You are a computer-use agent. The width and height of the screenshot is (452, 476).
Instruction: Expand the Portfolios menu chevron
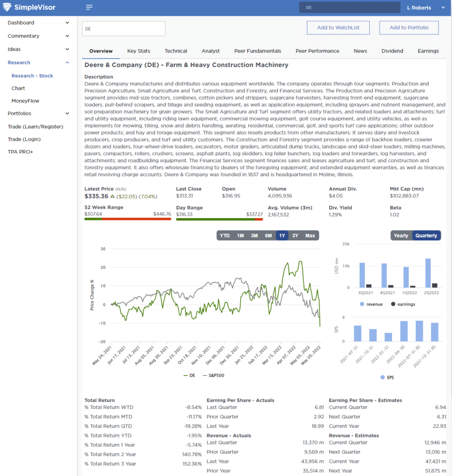(67, 113)
